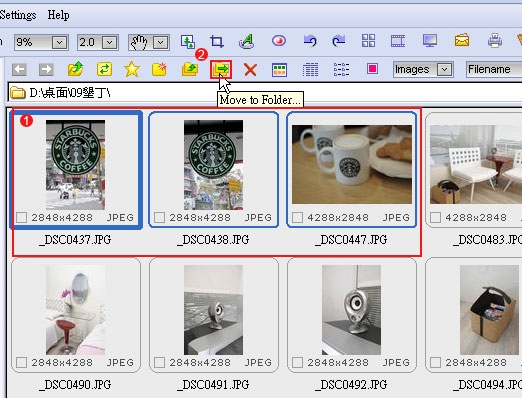Viewport: 522px width, 398px height.
Task: Select the red stool thumbnail _DSC0490.JPG
Action: point(75,310)
